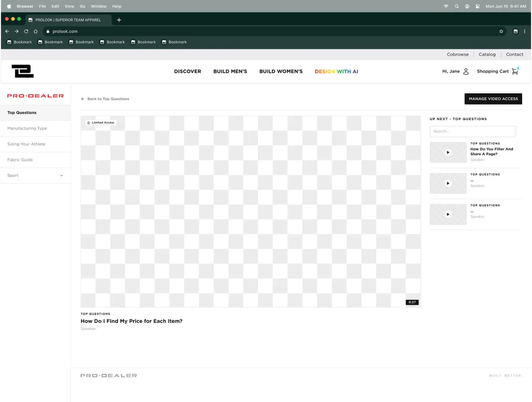Click the MANAGE VIDEO ACCESS button
This screenshot has height=402, width=532.
[493, 99]
